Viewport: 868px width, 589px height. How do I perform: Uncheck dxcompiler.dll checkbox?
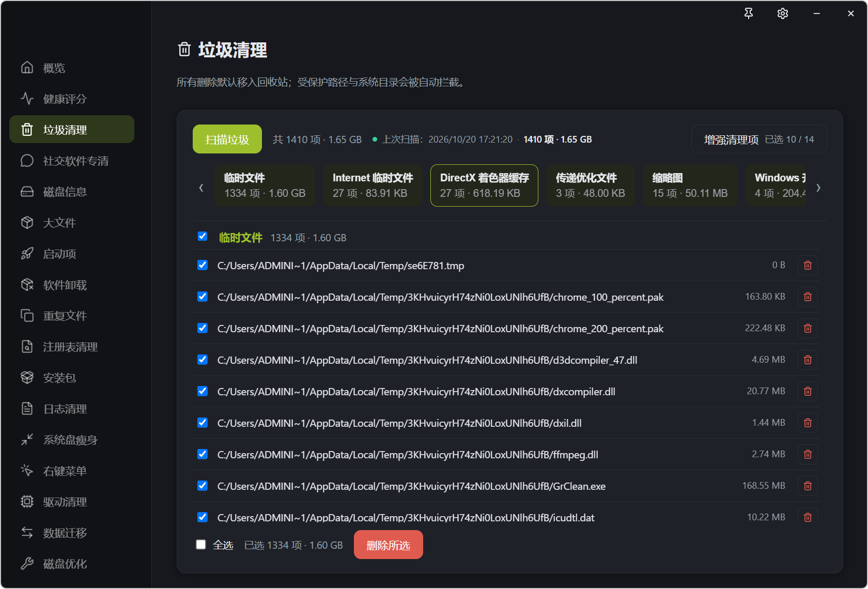(x=203, y=391)
